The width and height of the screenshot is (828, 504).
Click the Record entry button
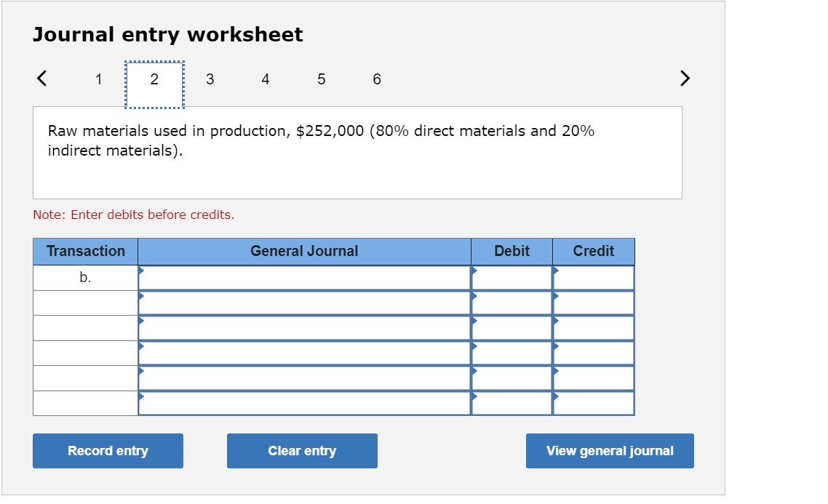tap(108, 450)
